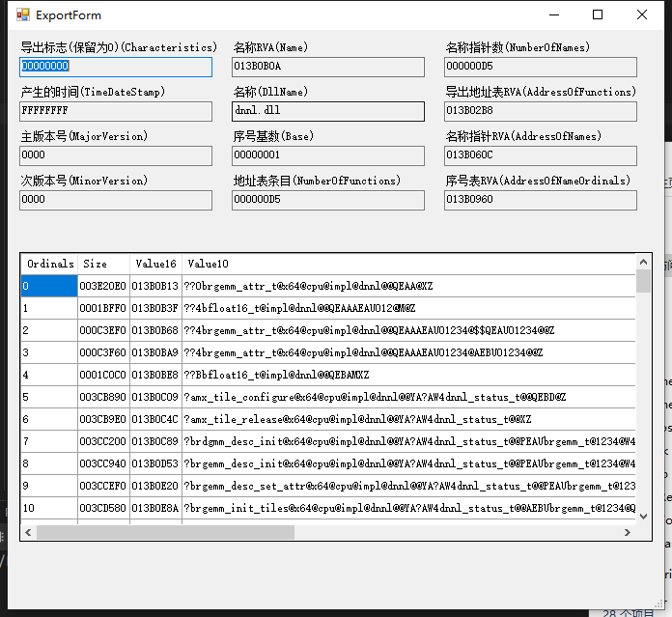Click Size cell 0001C0C0
Screen dimensions: 672x617
click(x=103, y=375)
